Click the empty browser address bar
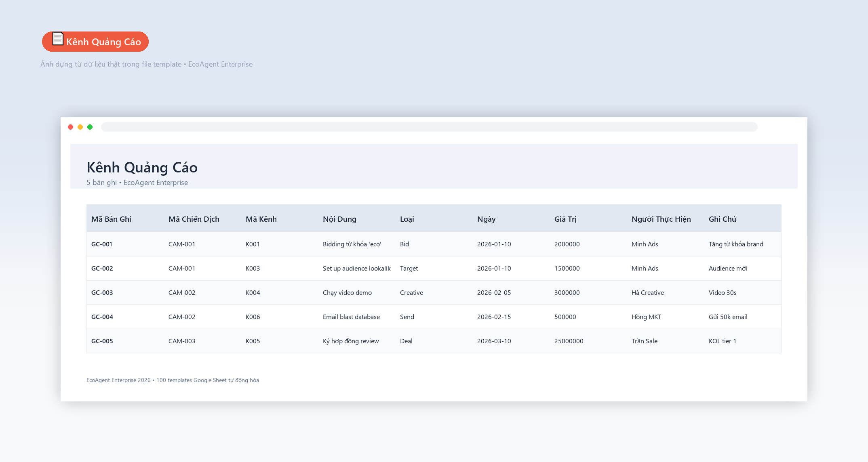This screenshot has width=868, height=462. (x=429, y=127)
